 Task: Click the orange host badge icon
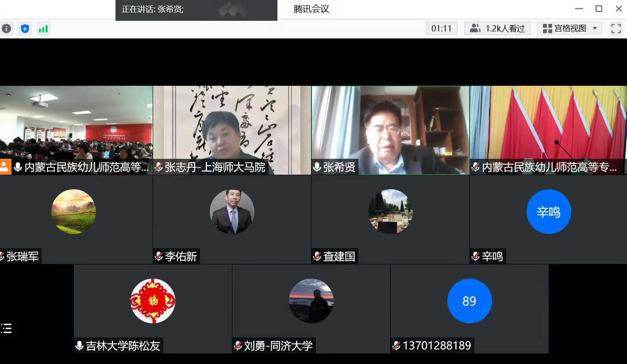[5, 167]
